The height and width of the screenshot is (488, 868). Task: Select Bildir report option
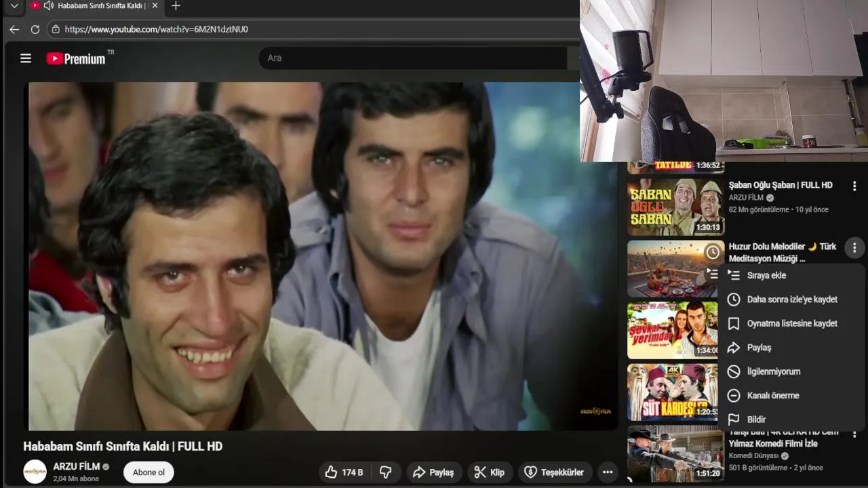(x=791, y=420)
